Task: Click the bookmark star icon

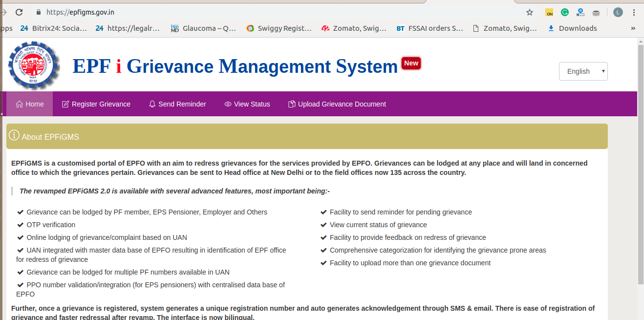Action: (530, 12)
